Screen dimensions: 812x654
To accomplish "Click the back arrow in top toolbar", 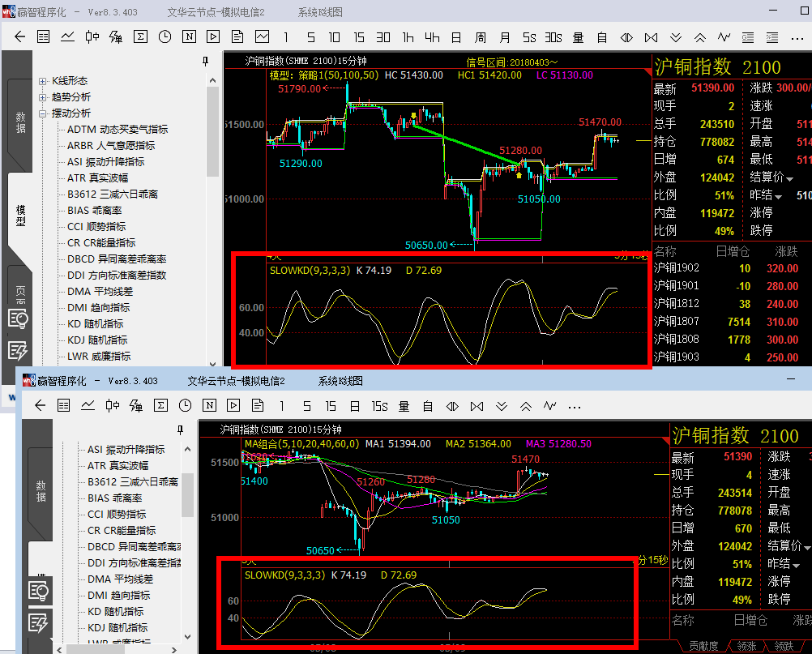I will point(20,36).
